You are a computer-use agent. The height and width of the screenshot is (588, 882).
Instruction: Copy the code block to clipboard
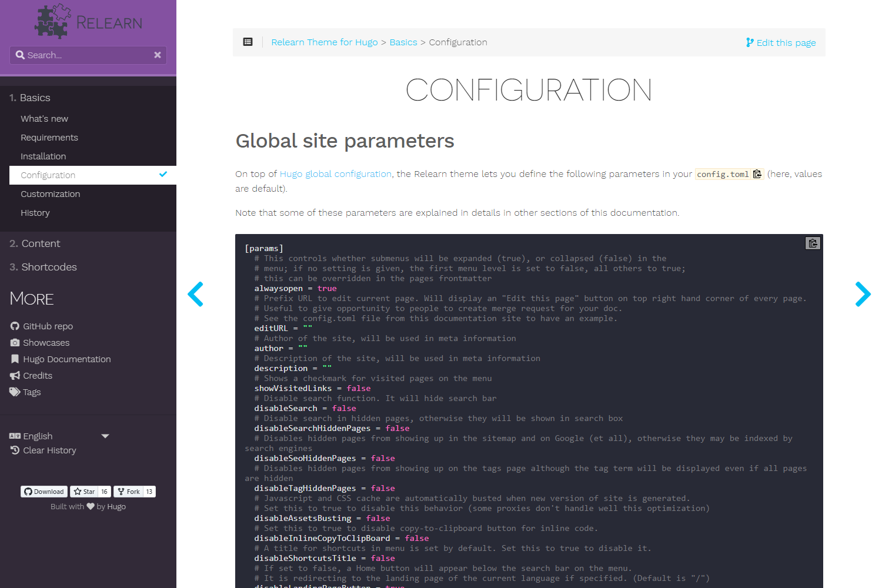[x=813, y=243]
